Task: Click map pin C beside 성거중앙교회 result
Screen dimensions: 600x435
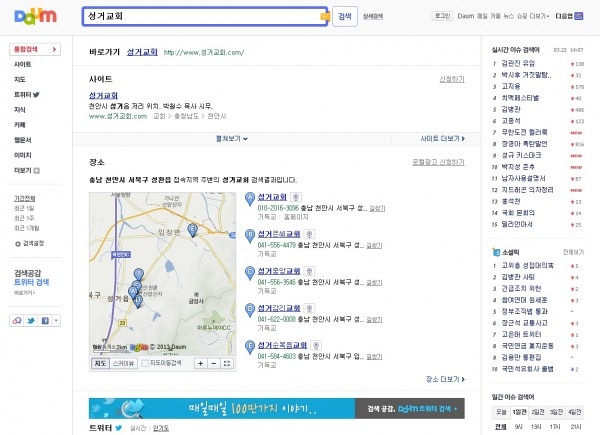Action: tap(250, 273)
